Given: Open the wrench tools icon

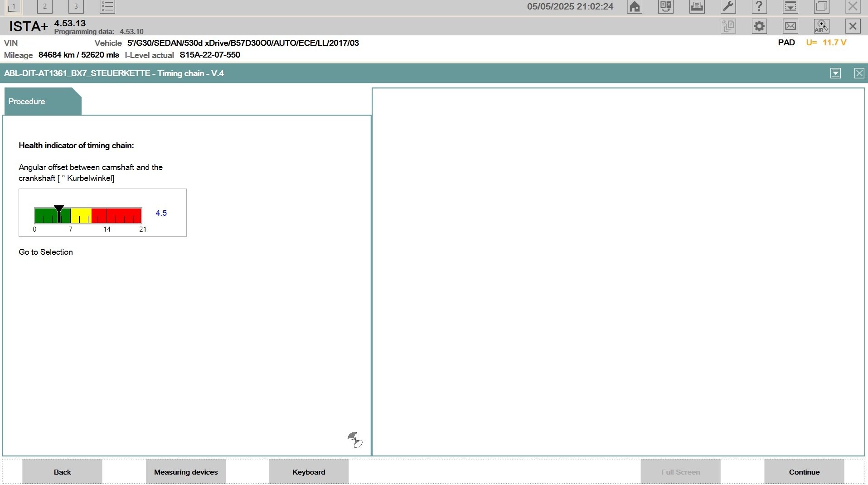Looking at the screenshot, I should 728,7.
